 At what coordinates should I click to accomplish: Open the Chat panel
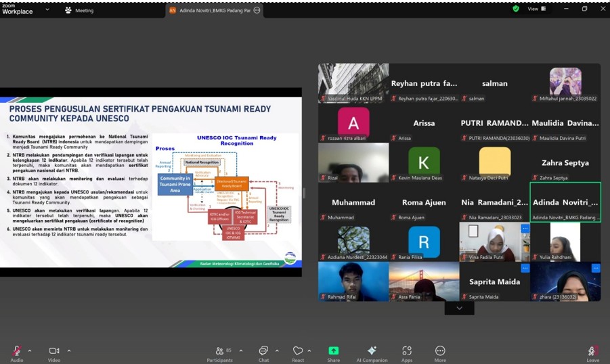263,353
